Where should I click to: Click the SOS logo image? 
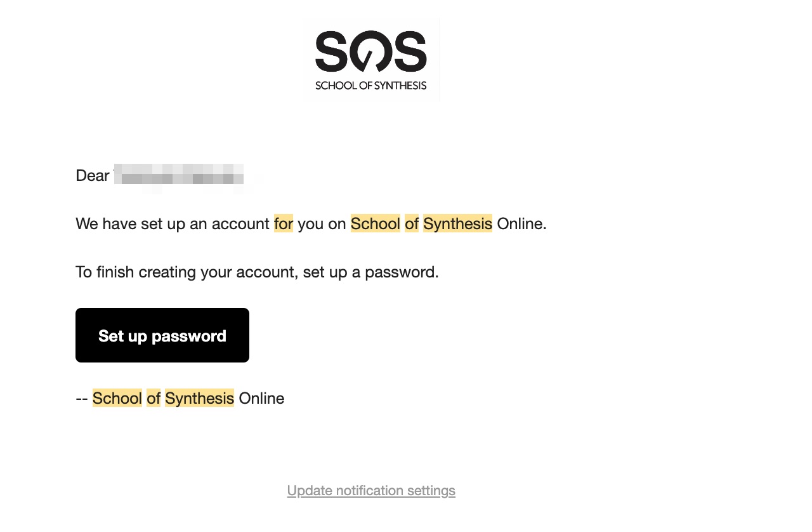370,52
